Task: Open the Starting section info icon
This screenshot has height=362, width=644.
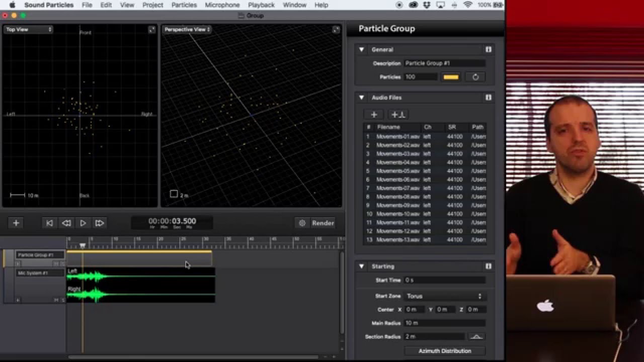Action: tap(488, 266)
